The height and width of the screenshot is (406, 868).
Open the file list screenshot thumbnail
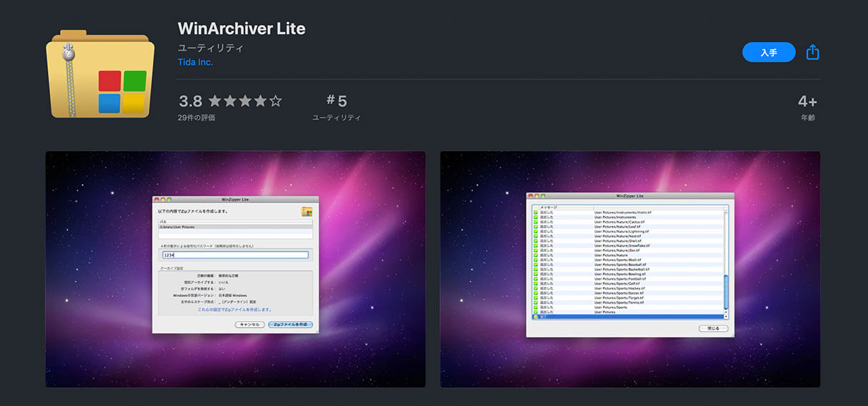(630, 269)
